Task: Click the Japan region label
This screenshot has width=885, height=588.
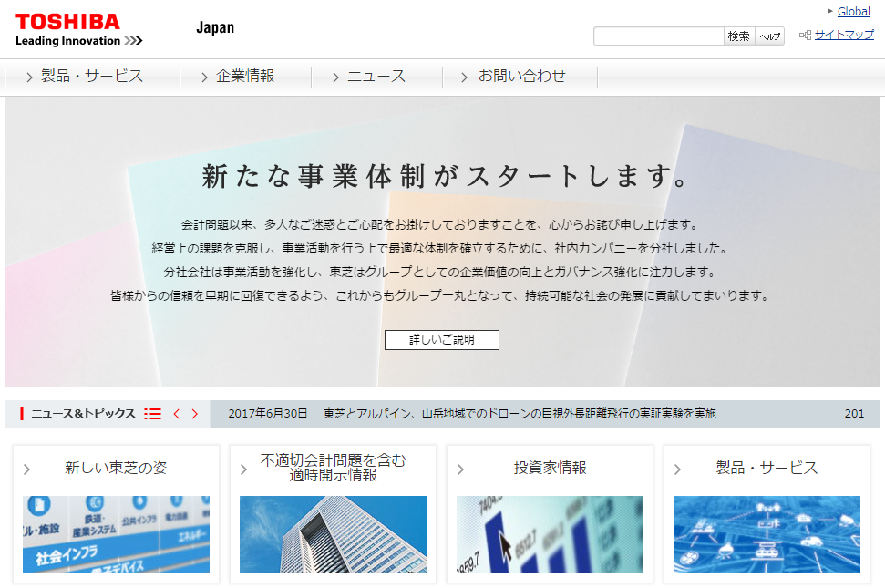Action: point(215,27)
